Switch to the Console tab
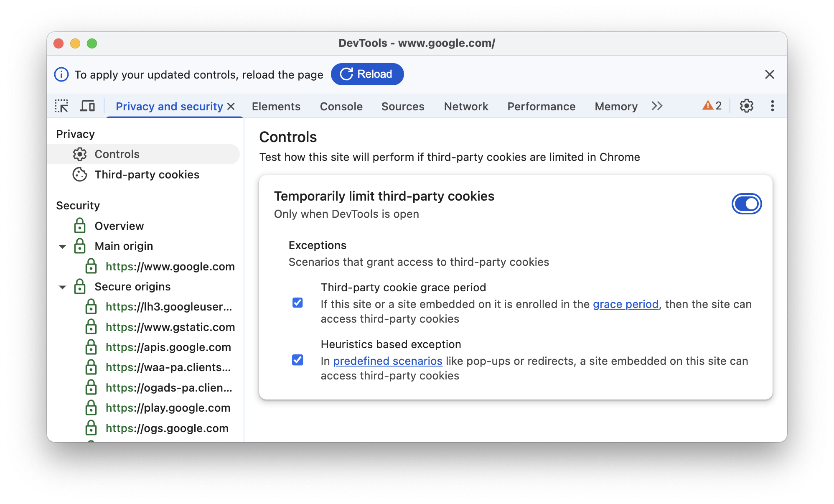Viewport: 834px width, 504px height. click(x=341, y=107)
